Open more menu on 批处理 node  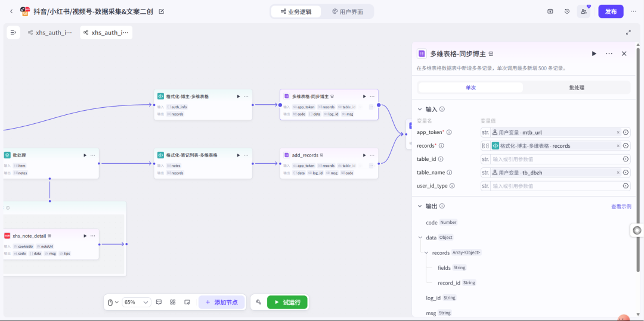coord(93,155)
